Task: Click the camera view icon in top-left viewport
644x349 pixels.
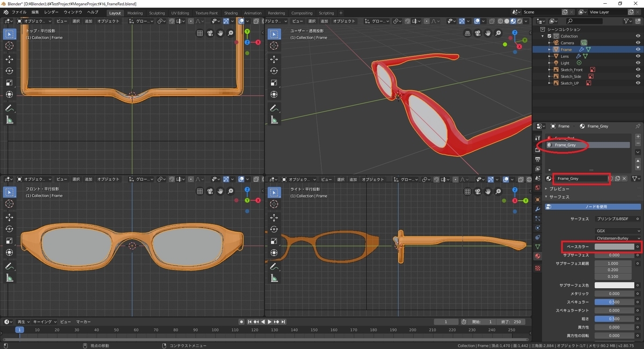Action: tap(210, 33)
